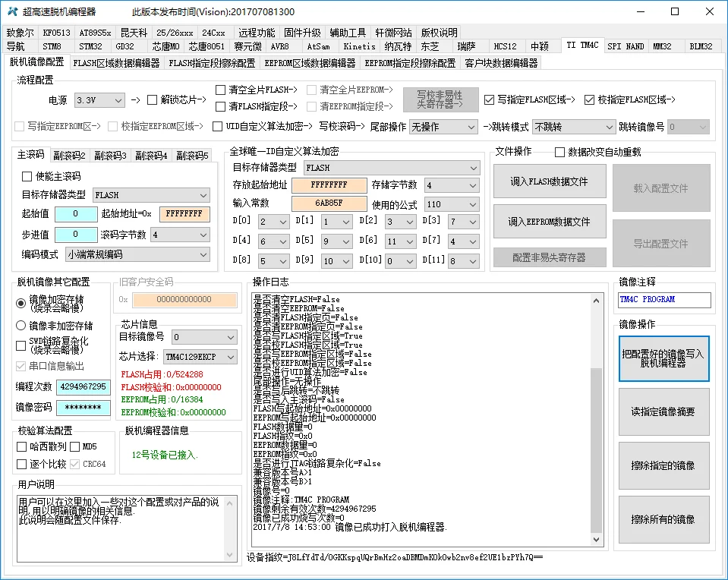The height and width of the screenshot is (580, 728).
Task: Open the 芯片选择 chip dropdown
Action: 200,357
